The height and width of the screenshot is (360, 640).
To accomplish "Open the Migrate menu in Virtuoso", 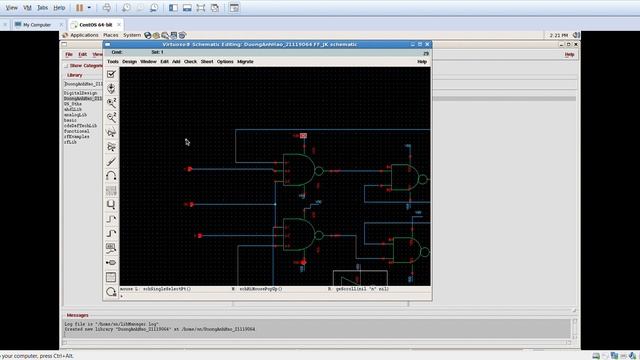I will tap(245, 62).
